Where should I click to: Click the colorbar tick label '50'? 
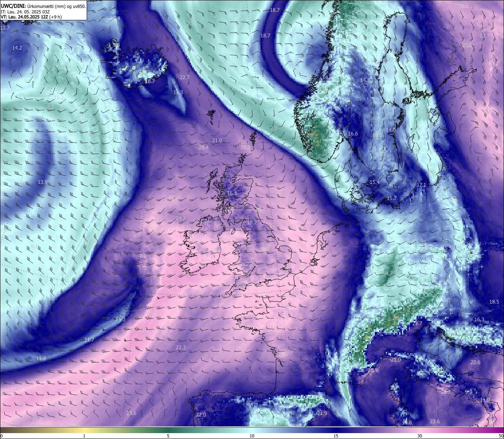(x=501, y=436)
